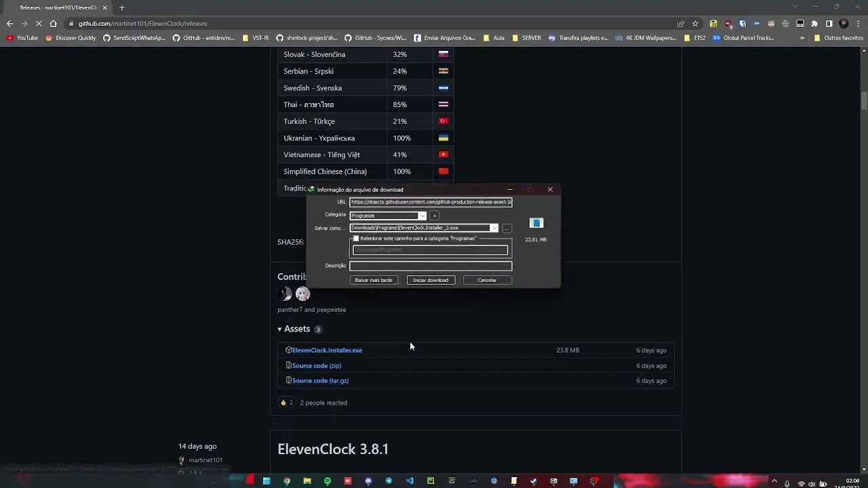Open Chrome extensions puzzle icon

click(x=814, y=23)
